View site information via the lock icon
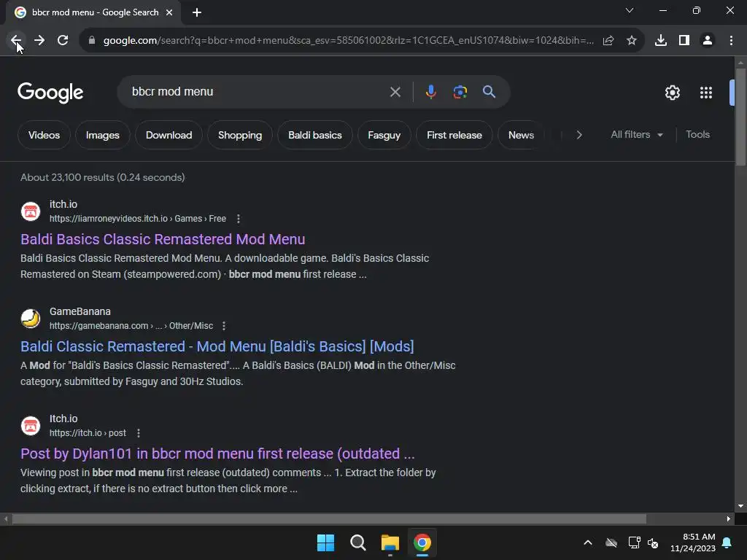This screenshot has height=560, width=747. (x=92, y=40)
